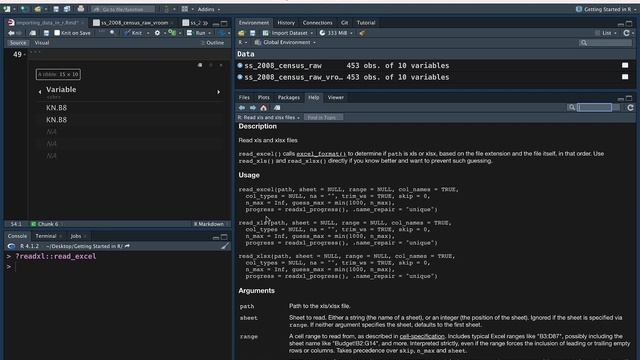
Task: Open the R Markdown file type selector
Action: 209,224
